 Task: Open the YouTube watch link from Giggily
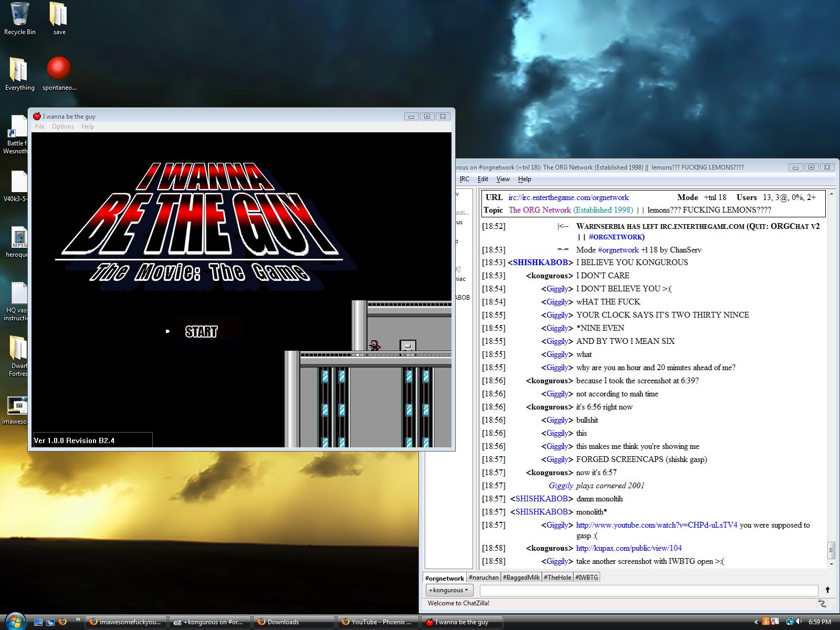pos(657,525)
